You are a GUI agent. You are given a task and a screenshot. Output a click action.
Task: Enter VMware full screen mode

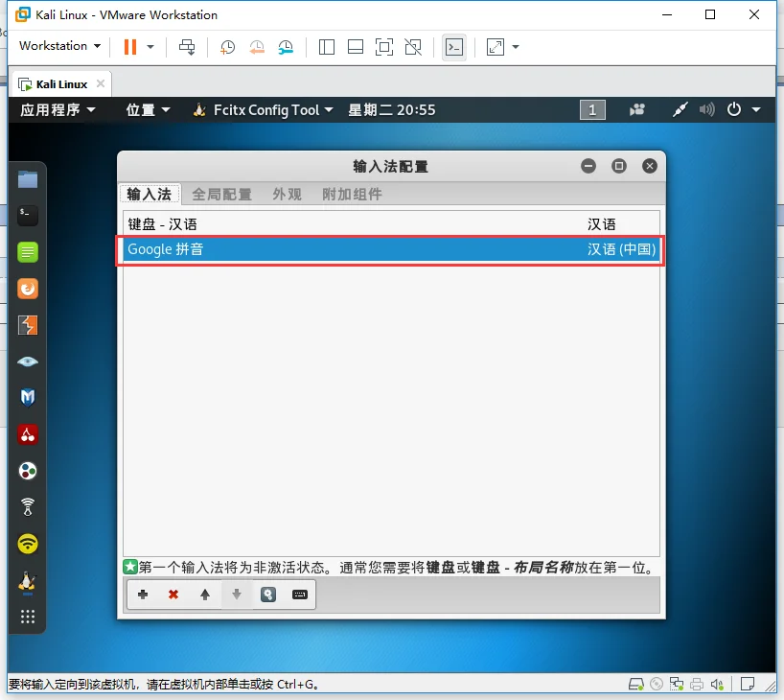tap(384, 47)
